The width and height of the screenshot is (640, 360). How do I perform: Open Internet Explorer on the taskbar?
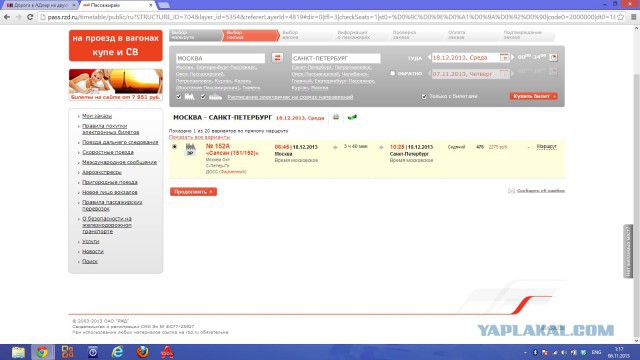pyautogui.click(x=118, y=352)
